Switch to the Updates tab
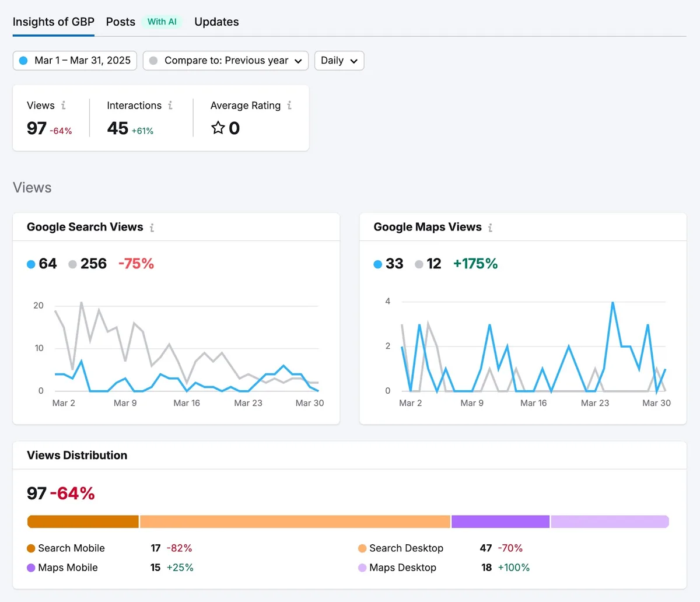The image size is (700, 602). [216, 22]
